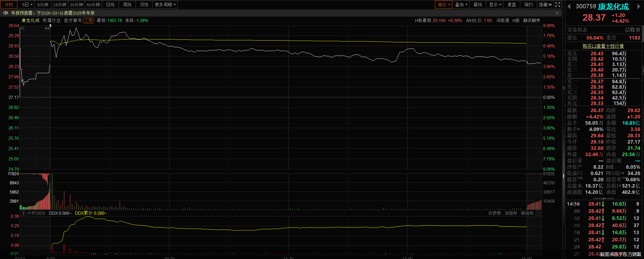Click the 9.09% top axis label
Screen dimensions: 644x259
[x=549, y=26]
